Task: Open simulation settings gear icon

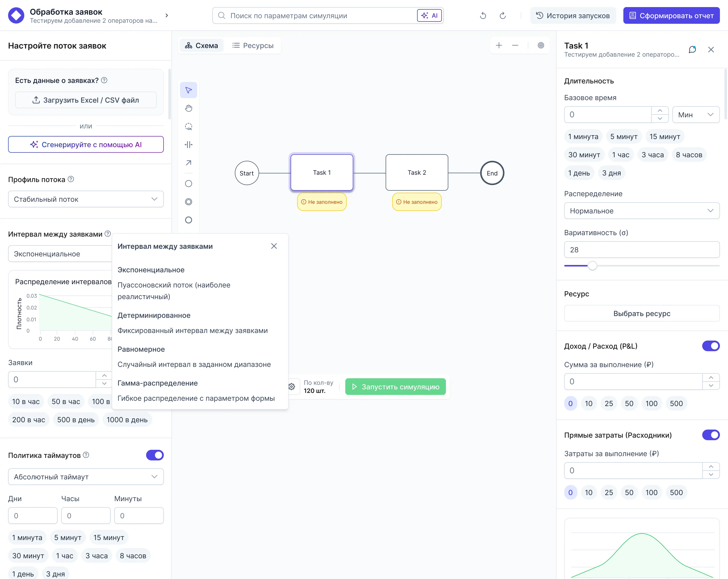Action: click(x=292, y=386)
